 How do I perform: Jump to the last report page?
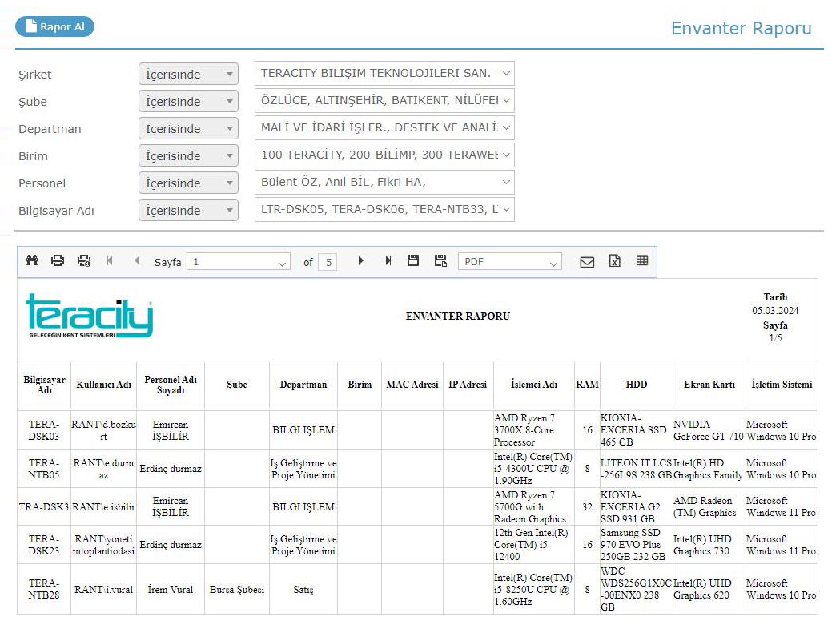coord(388,260)
